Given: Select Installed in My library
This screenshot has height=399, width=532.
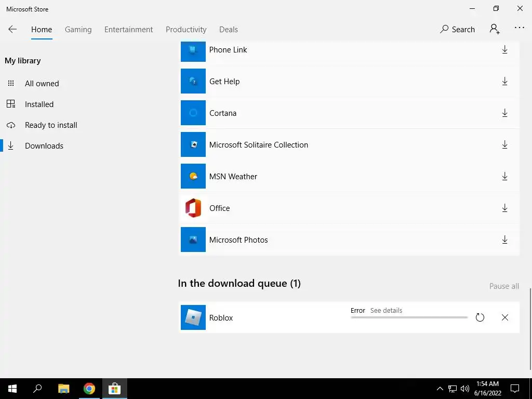Looking at the screenshot, I should point(39,104).
